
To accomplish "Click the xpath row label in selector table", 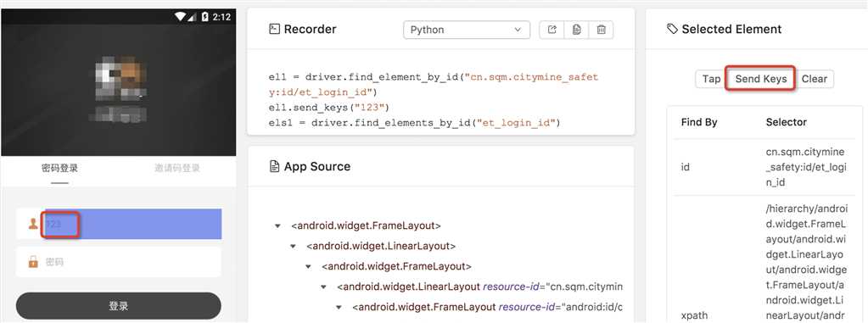I will tap(694, 316).
